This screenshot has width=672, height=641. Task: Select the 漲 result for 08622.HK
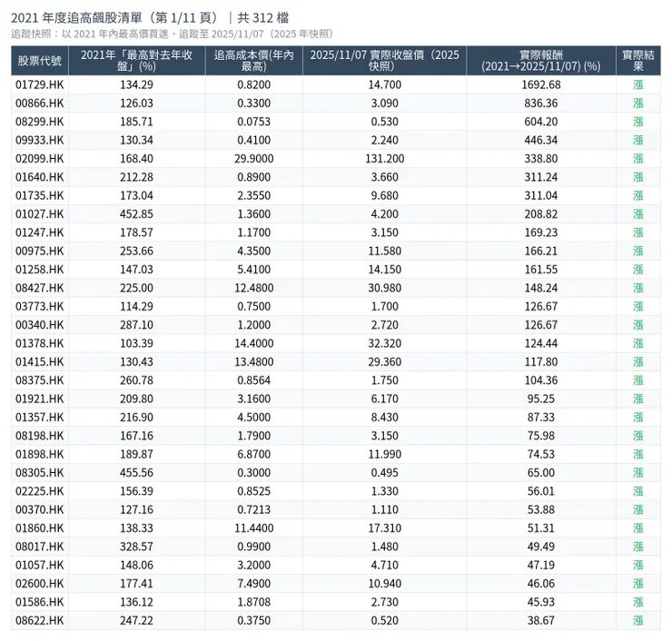point(638,620)
